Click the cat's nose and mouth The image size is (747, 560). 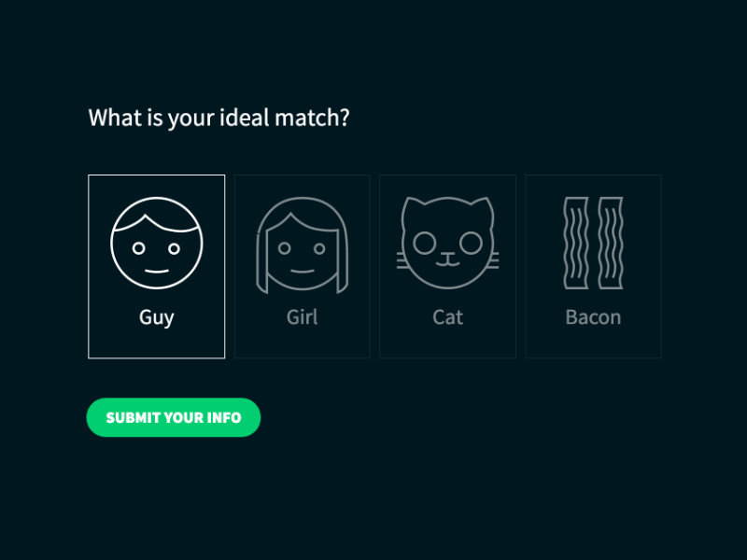click(x=448, y=257)
